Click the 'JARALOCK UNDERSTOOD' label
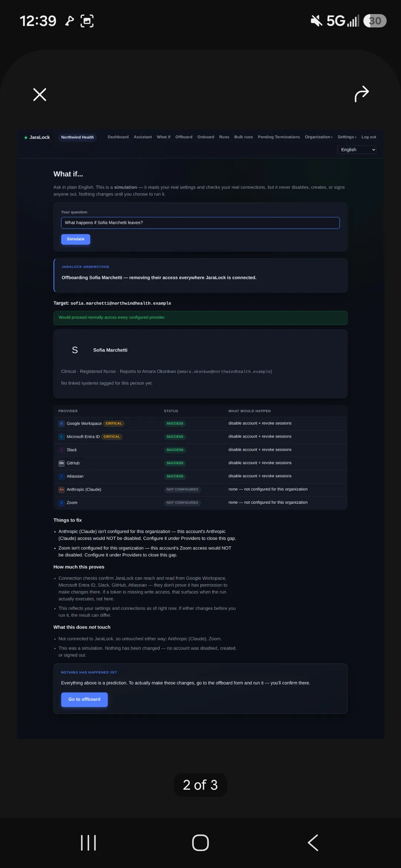The width and height of the screenshot is (401, 868). (85, 267)
